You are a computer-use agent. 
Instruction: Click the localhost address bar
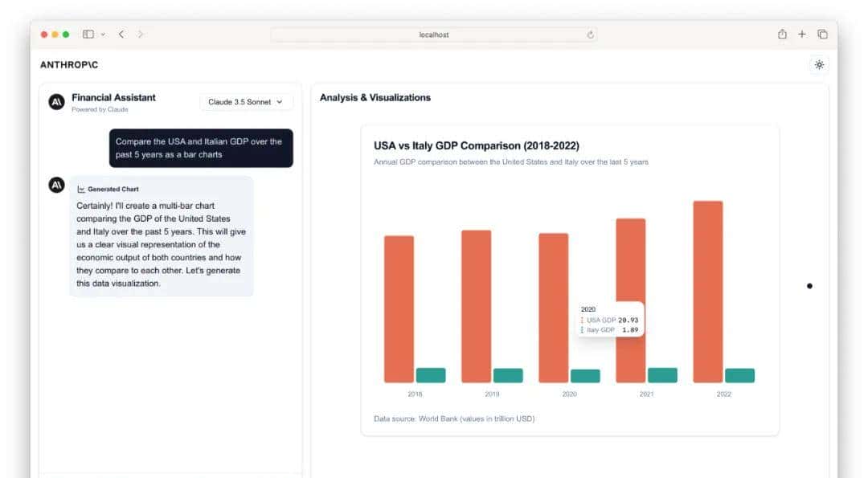[x=434, y=35]
